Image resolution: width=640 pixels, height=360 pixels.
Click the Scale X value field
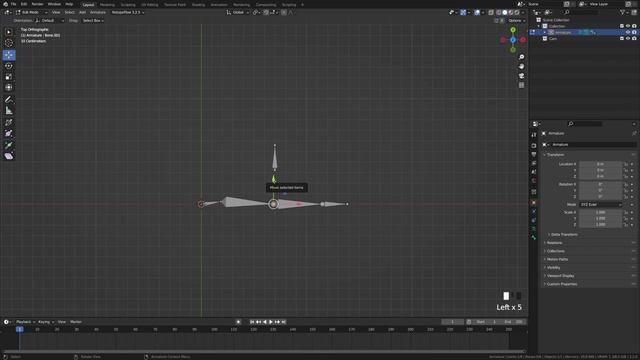pos(601,213)
